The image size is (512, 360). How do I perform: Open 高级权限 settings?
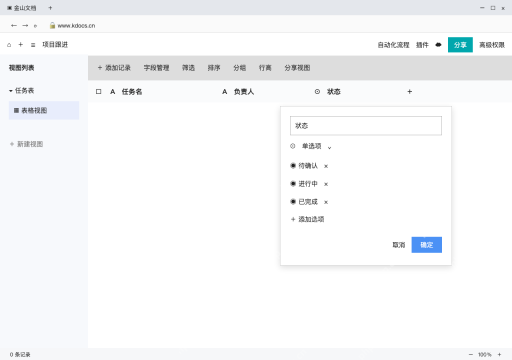492,45
